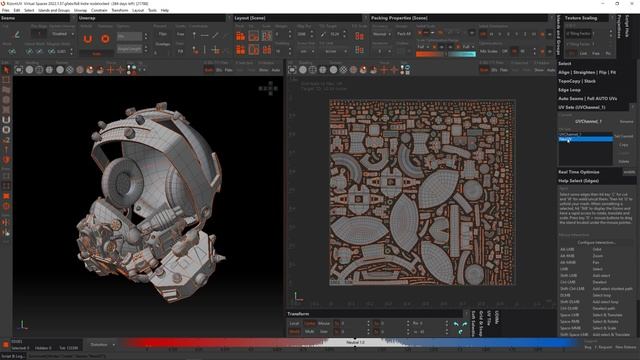Click the horizontal constraint line icon
Screen dimensions: 640x360
coord(204,36)
